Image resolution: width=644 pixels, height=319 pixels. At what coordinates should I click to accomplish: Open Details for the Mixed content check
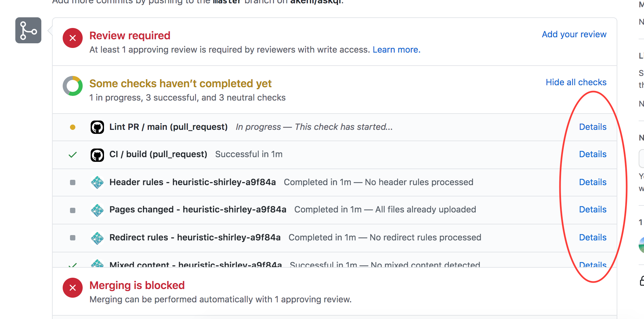click(x=592, y=264)
